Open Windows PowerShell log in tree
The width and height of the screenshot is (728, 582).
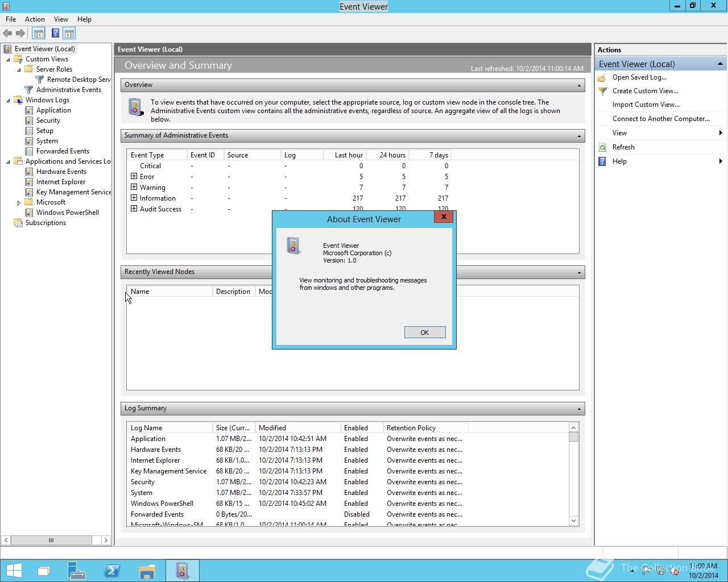click(x=67, y=213)
